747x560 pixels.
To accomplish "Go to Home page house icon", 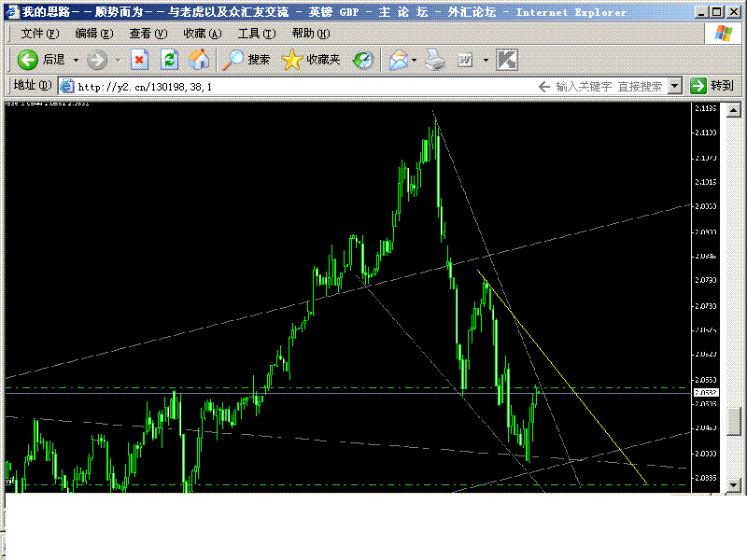I will coord(199,60).
